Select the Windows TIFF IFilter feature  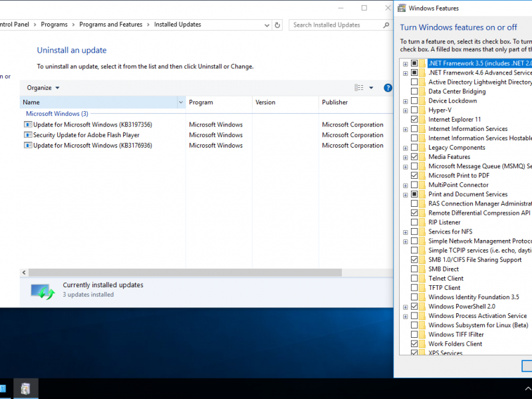tap(456, 334)
